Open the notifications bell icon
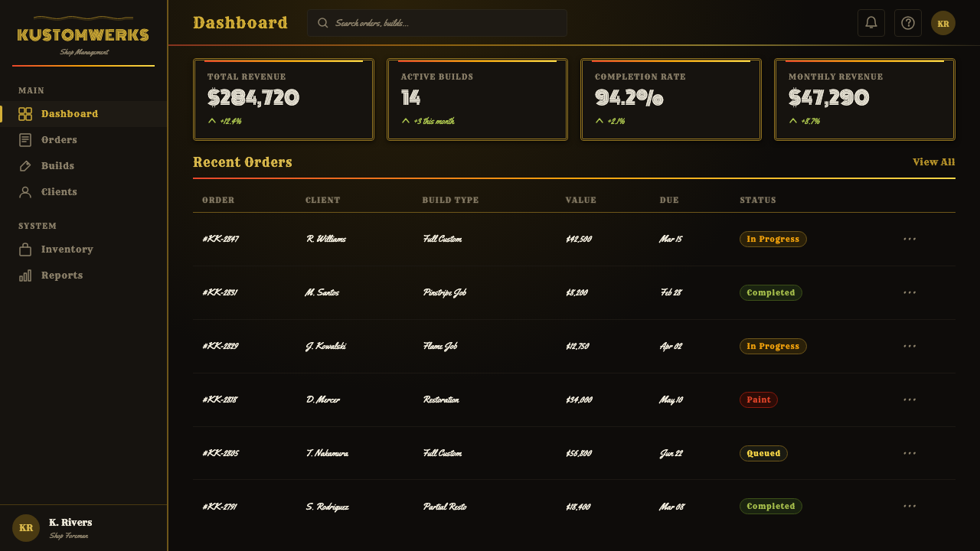 coord(871,23)
